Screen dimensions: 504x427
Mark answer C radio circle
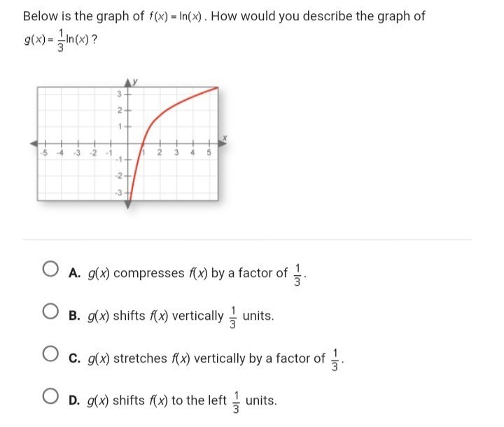(x=50, y=353)
